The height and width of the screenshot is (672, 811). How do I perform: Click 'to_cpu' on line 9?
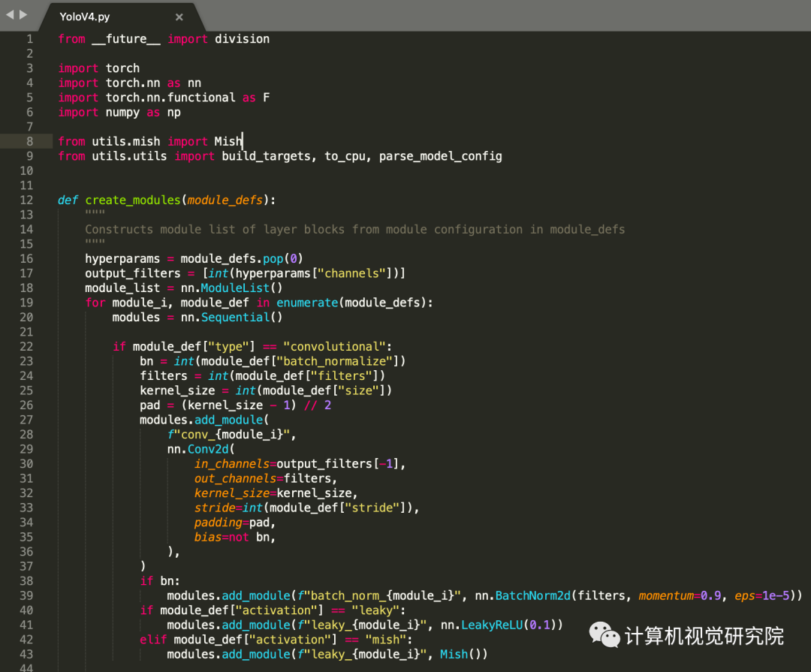345,156
